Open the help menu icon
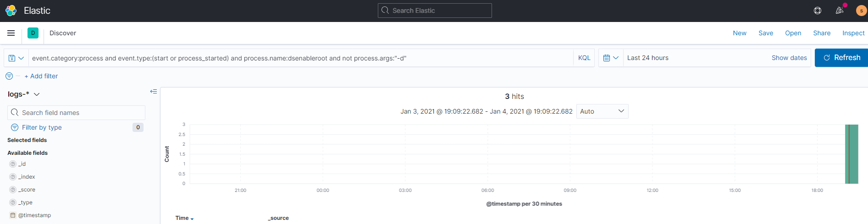Screen dimensions: 868x224 [x=818, y=11]
